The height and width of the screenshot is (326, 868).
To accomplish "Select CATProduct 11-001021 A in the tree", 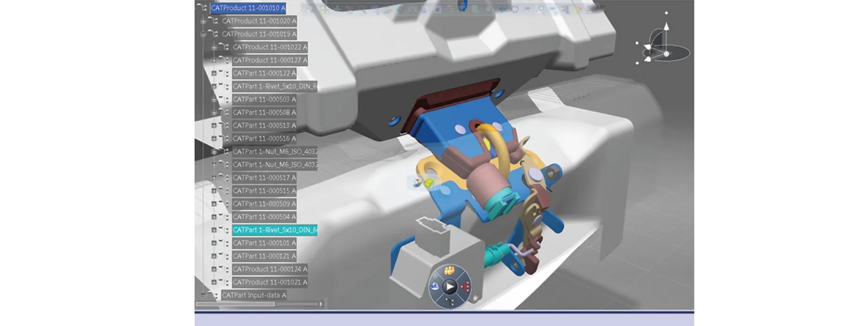I will tap(270, 282).
